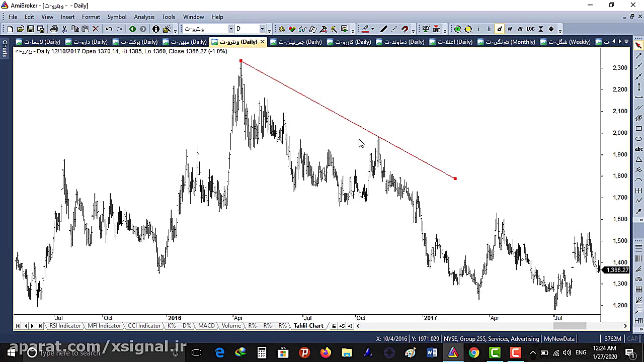Open the pencil color dropdown arrow
Viewport: 644px width, 362px height.
pos(373,29)
